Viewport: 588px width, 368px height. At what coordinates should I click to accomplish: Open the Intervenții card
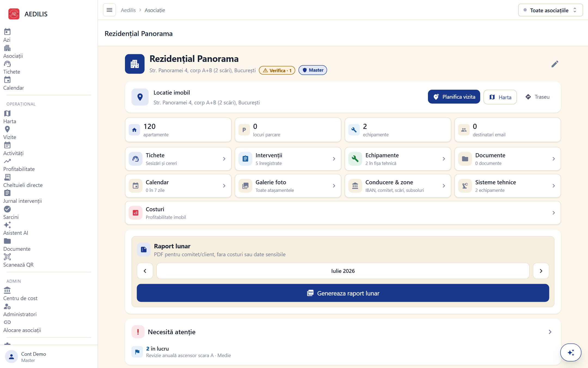tap(288, 159)
